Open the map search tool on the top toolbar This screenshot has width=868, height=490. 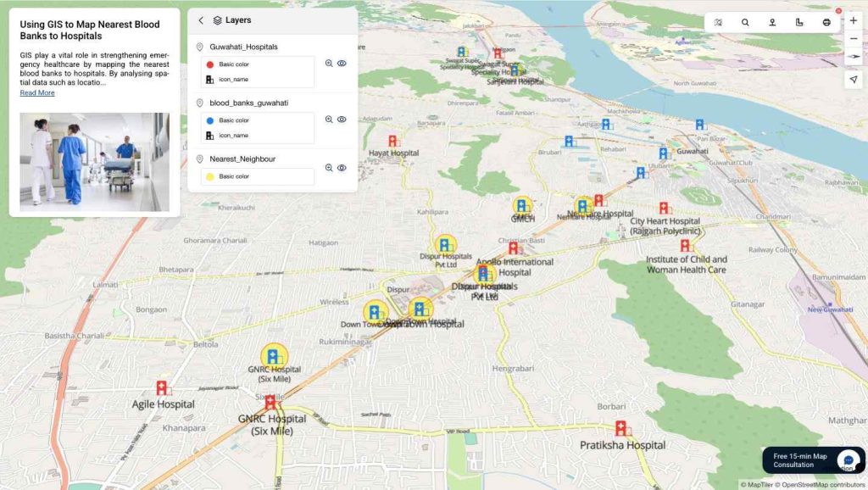tap(745, 23)
